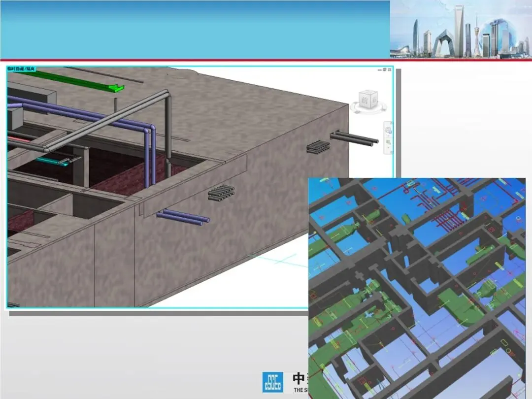Expand the zoom tool dropdown arrow
532x399 pixels.
[389, 148]
